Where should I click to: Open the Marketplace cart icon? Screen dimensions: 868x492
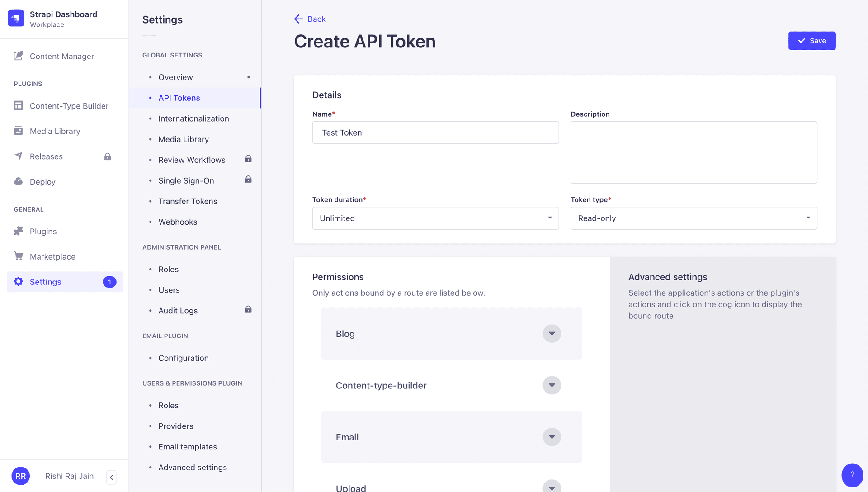pos(18,256)
